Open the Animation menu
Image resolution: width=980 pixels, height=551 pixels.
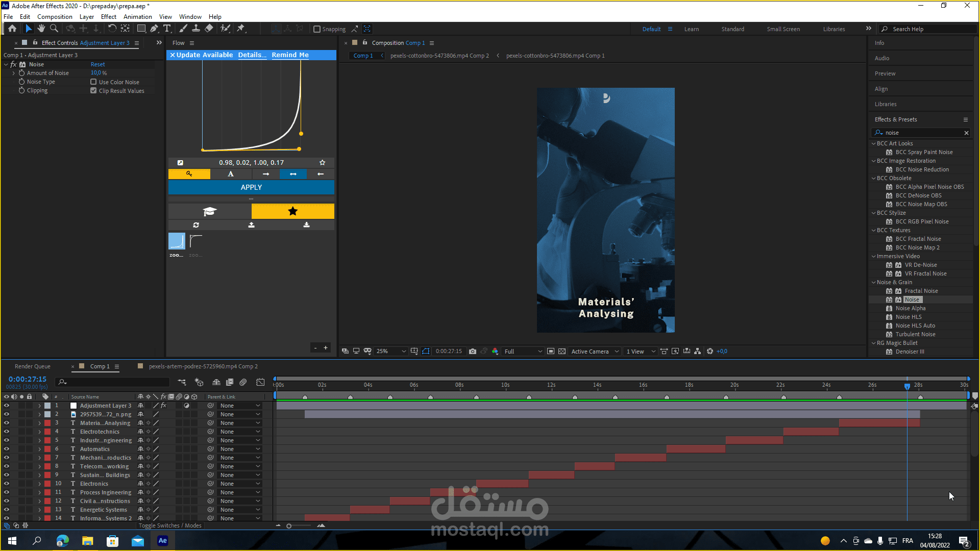click(x=137, y=17)
